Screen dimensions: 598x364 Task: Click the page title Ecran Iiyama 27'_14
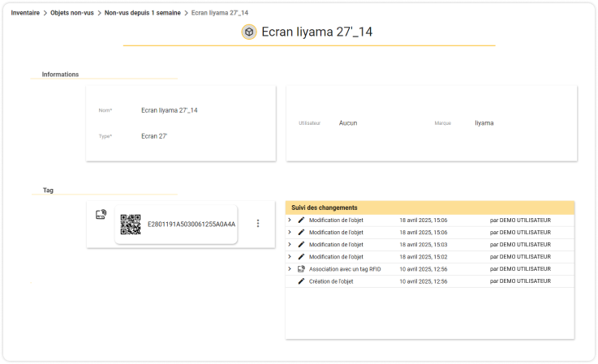[x=317, y=32]
